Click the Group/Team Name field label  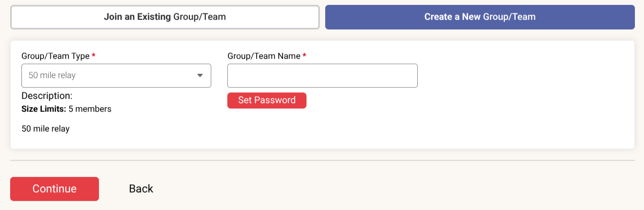[264, 56]
